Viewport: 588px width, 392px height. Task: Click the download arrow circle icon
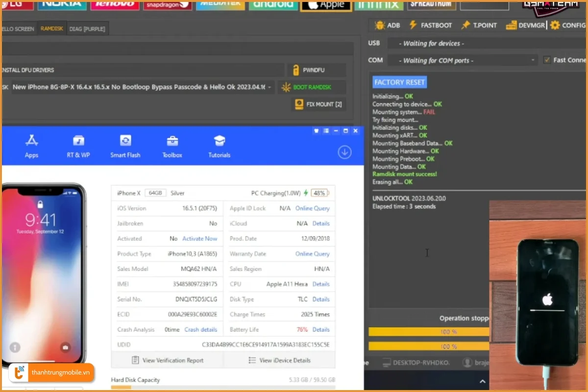tap(344, 152)
